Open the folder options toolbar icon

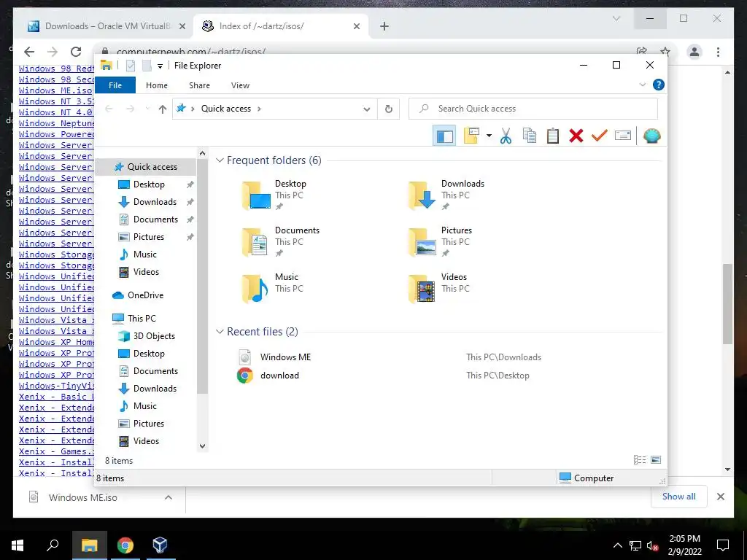point(471,136)
